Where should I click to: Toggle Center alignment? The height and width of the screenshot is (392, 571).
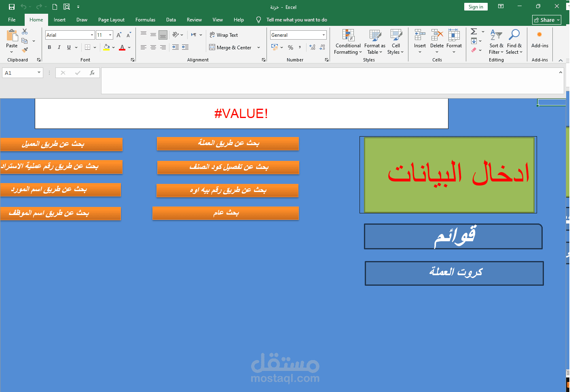point(153,47)
